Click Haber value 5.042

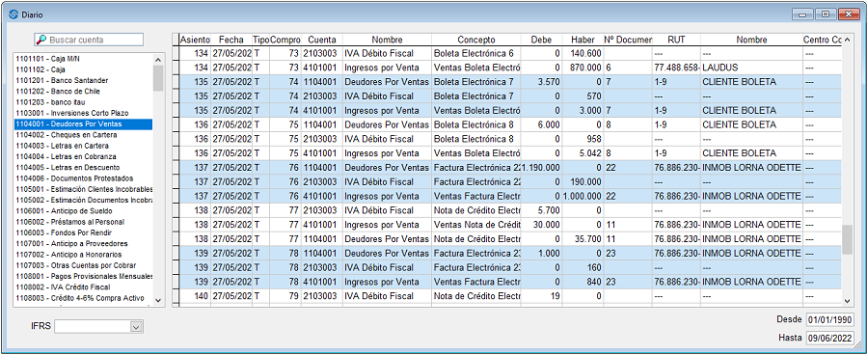[x=583, y=152]
